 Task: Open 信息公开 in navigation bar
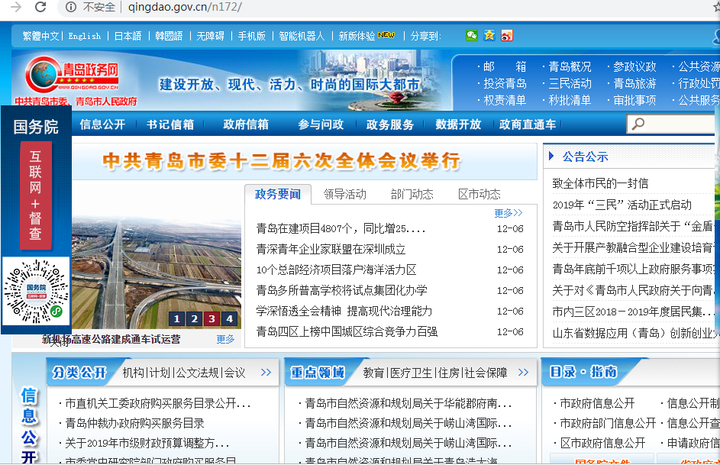[102, 124]
